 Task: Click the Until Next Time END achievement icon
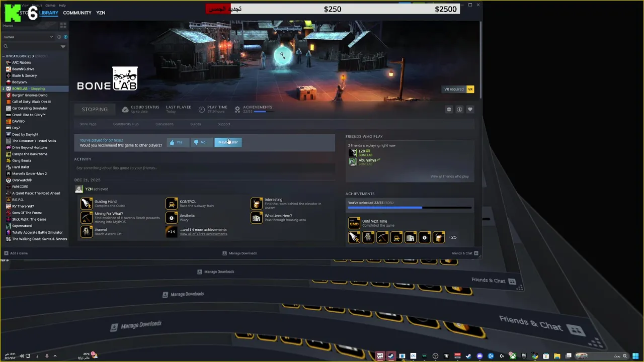354,223
